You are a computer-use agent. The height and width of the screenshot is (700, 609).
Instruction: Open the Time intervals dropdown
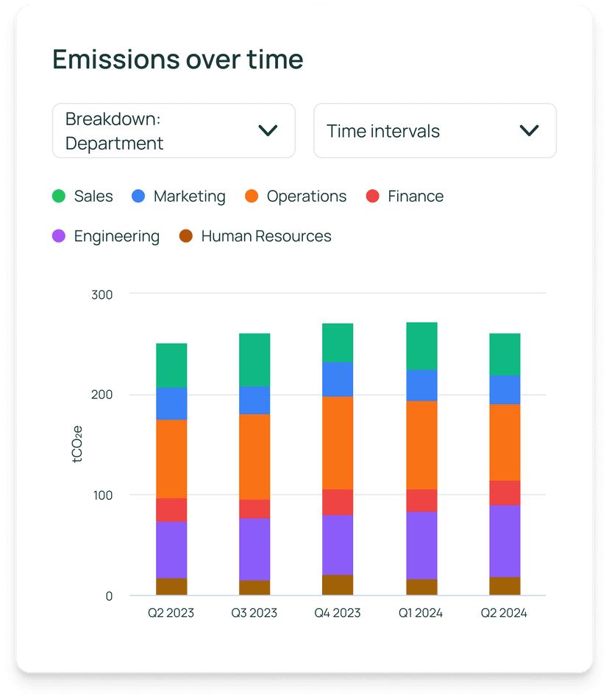435,130
